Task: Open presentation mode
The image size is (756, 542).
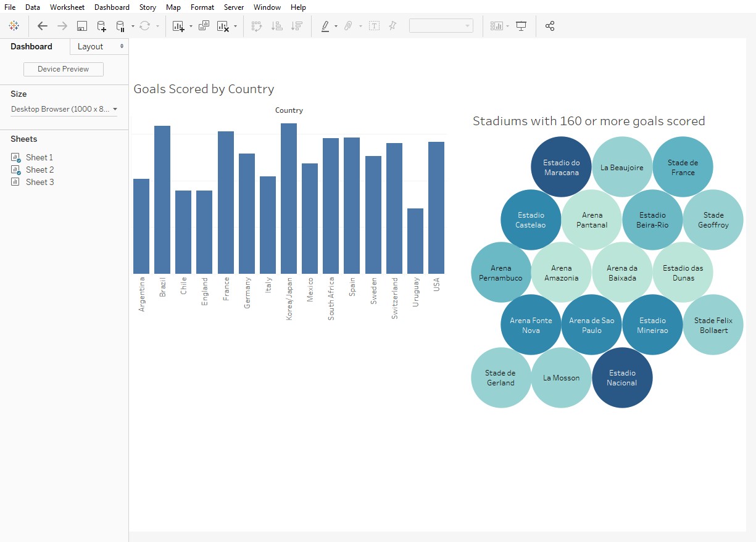Action: coord(521,26)
